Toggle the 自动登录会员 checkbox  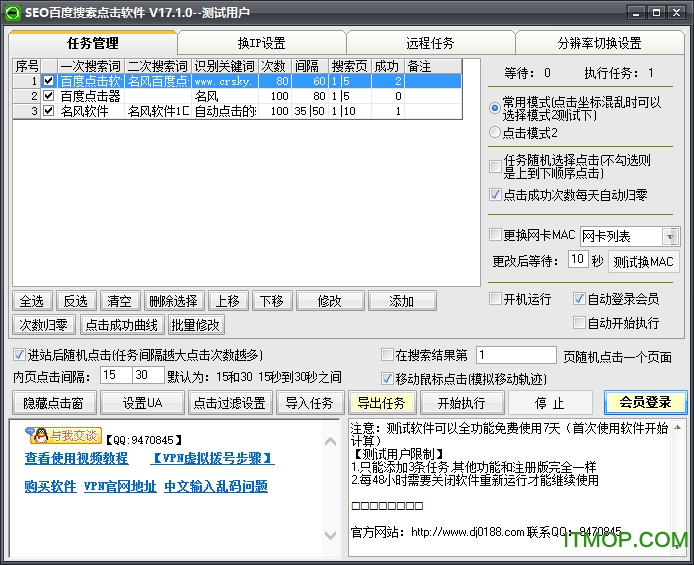pyautogui.click(x=579, y=299)
